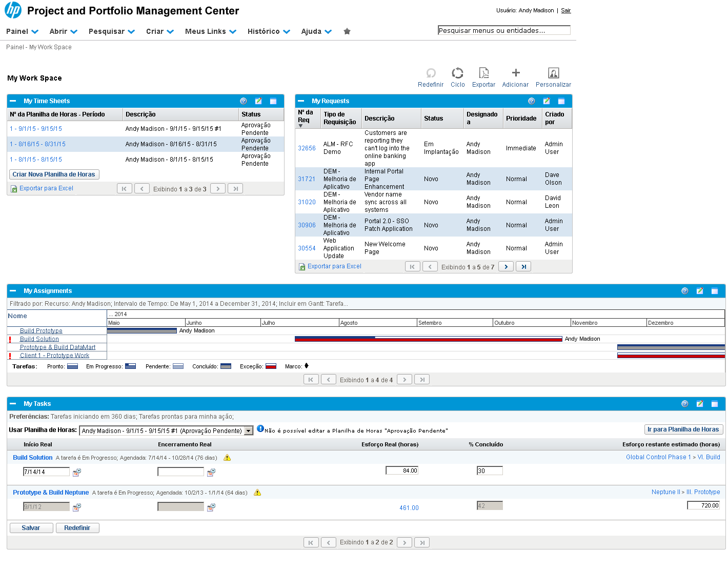This screenshot has height=588, width=728.
Task: Open the Histórico menu
Action: pos(268,31)
